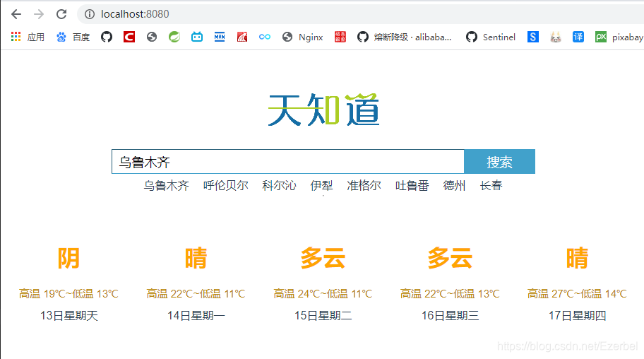The width and height of the screenshot is (644, 359).
Task: Open the globe bookmark after the red C
Action: (152, 37)
